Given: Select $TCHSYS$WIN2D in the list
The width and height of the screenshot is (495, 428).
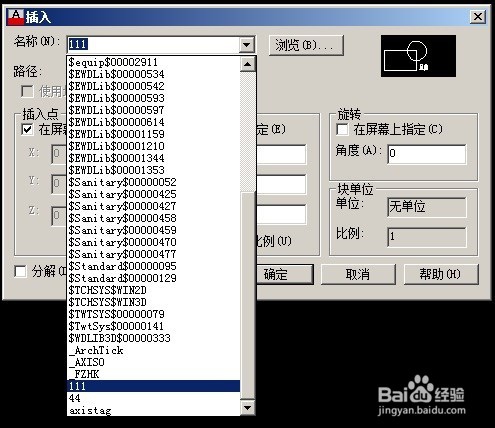Looking at the screenshot, I should [x=153, y=290].
